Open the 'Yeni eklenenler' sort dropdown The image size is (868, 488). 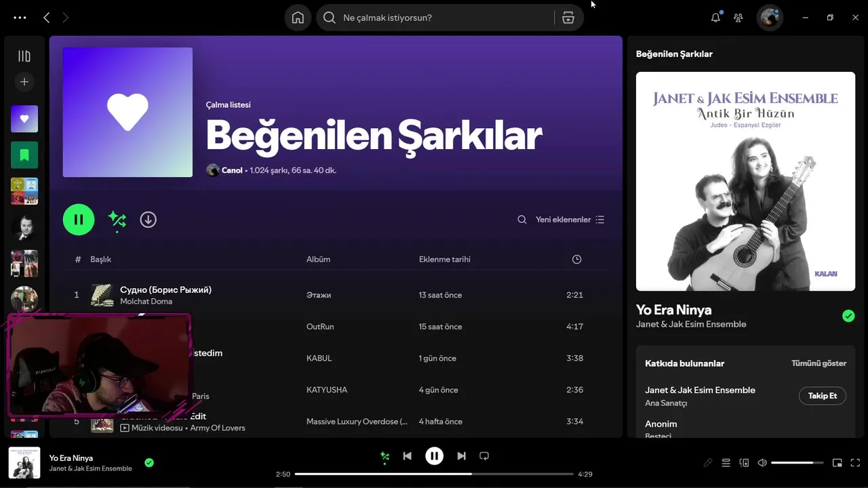click(570, 220)
